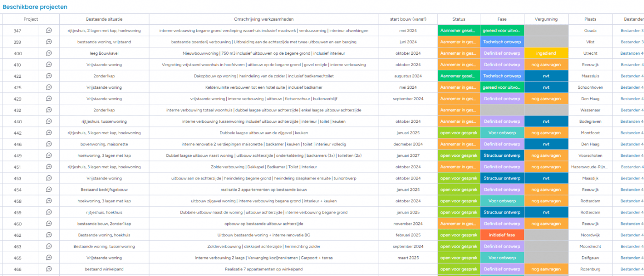The width and height of the screenshot is (644, 276).
Task: Open details icon for project 451
Action: [x=49, y=167]
